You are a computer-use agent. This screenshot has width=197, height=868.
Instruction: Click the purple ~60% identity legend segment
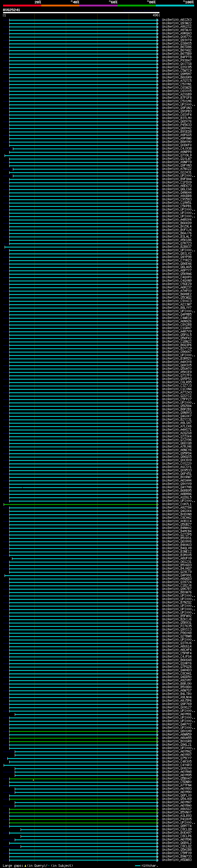(x=99, y=6)
